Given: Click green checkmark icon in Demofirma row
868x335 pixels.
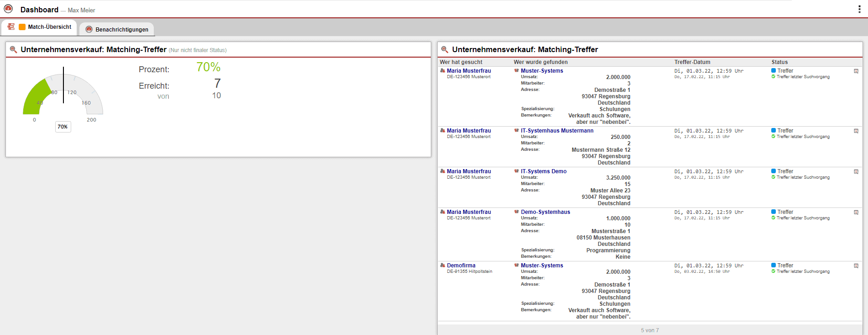Looking at the screenshot, I should [x=774, y=271].
